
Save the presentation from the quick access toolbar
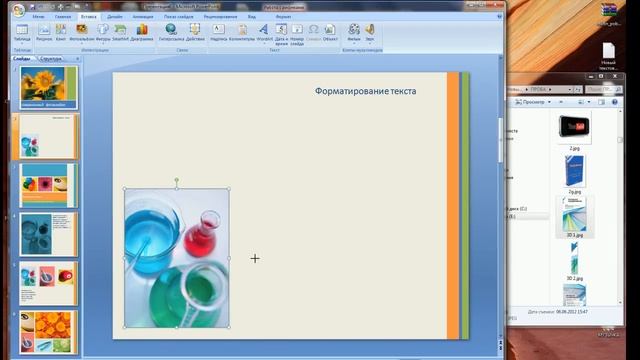click(x=32, y=7)
